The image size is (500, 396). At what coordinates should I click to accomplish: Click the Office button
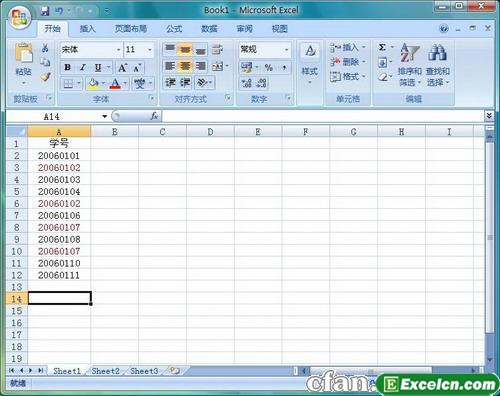[20, 17]
